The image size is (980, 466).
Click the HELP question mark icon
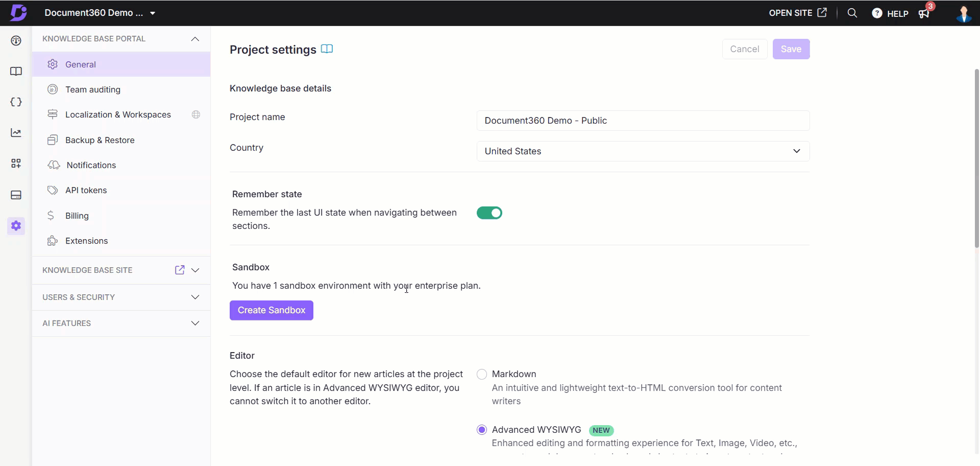[x=877, y=13]
